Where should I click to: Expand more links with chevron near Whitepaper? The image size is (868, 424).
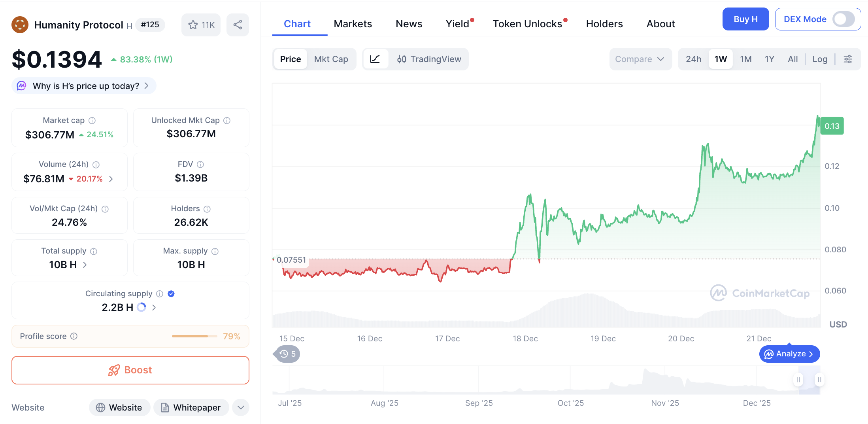click(241, 407)
